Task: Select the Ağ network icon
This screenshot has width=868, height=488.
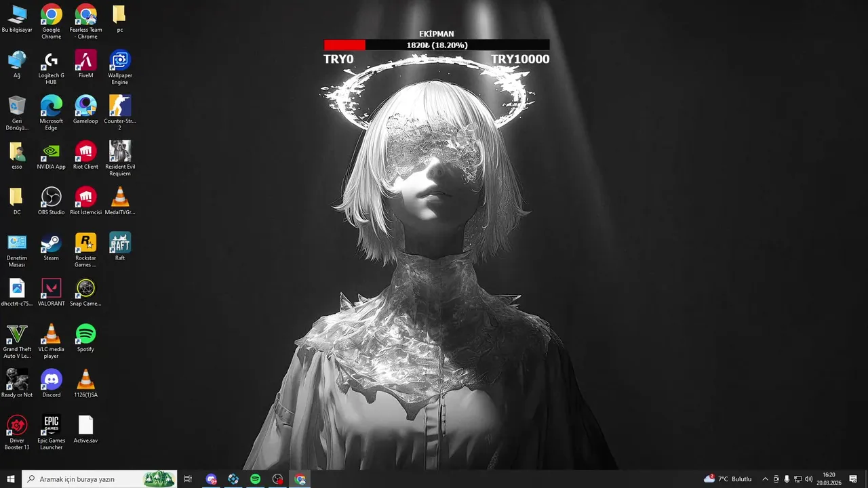Action: pyautogui.click(x=17, y=64)
